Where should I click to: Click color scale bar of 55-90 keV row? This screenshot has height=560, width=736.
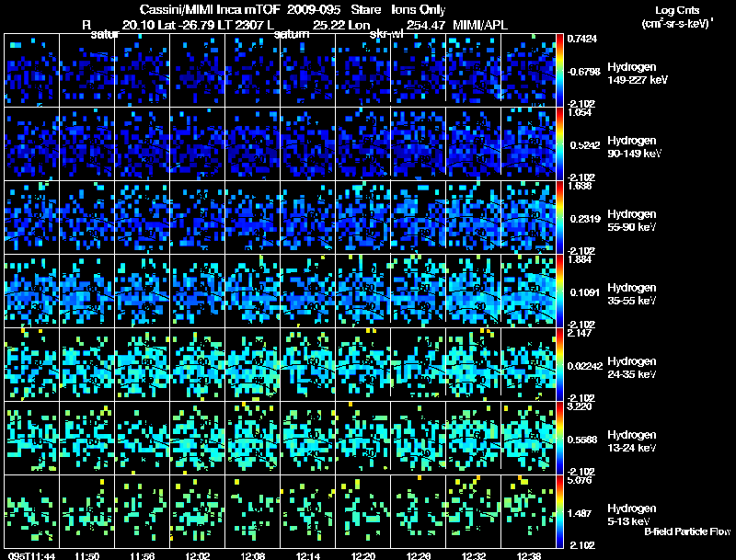pos(559,218)
